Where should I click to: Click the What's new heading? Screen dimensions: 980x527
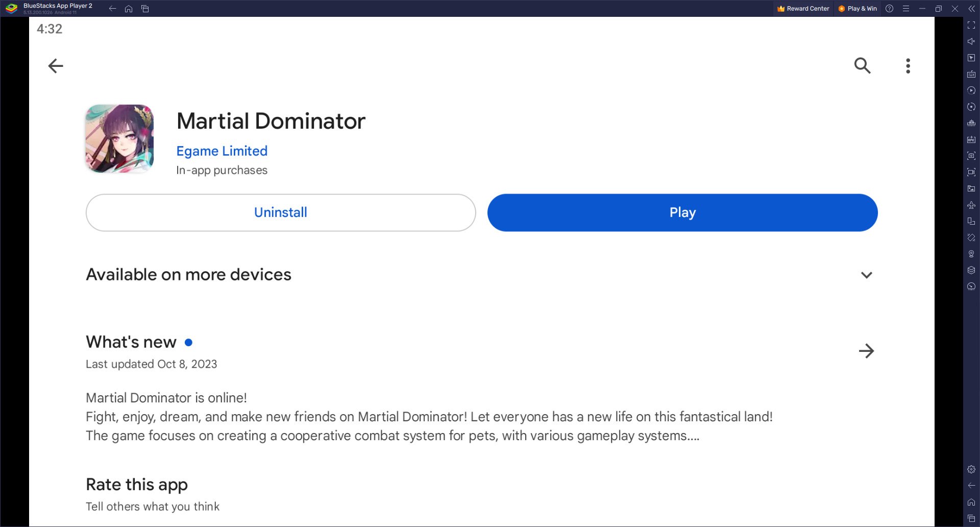tap(131, 342)
